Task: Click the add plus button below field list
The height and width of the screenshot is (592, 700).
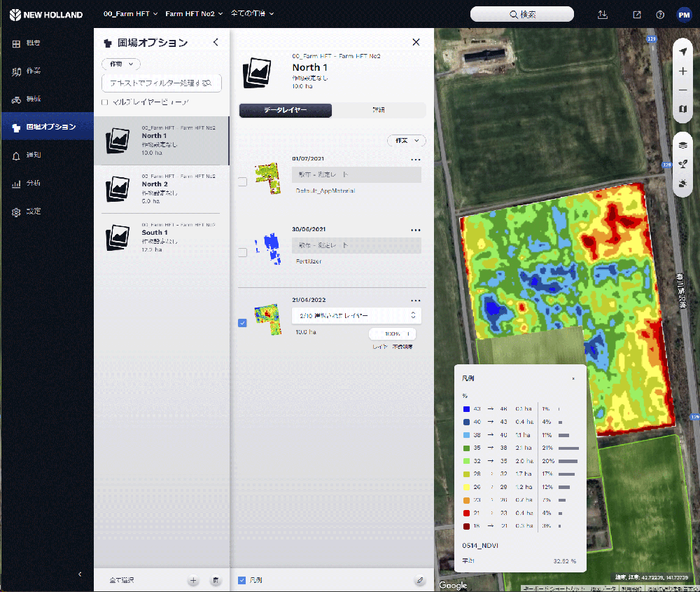Action: point(193,580)
